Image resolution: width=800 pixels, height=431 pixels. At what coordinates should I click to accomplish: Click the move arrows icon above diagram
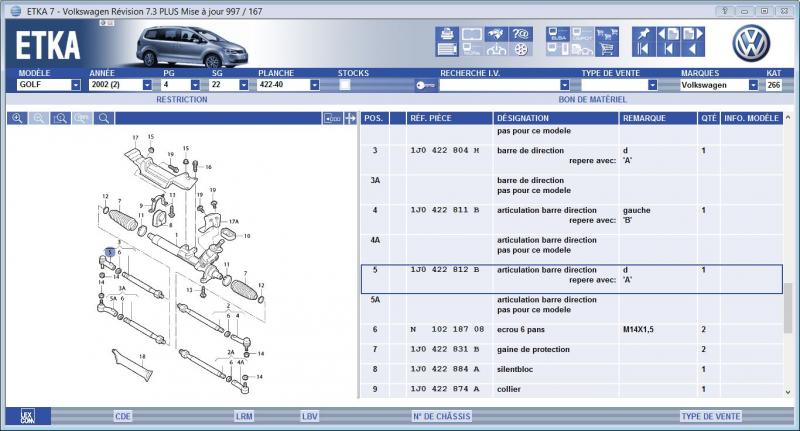click(351, 118)
